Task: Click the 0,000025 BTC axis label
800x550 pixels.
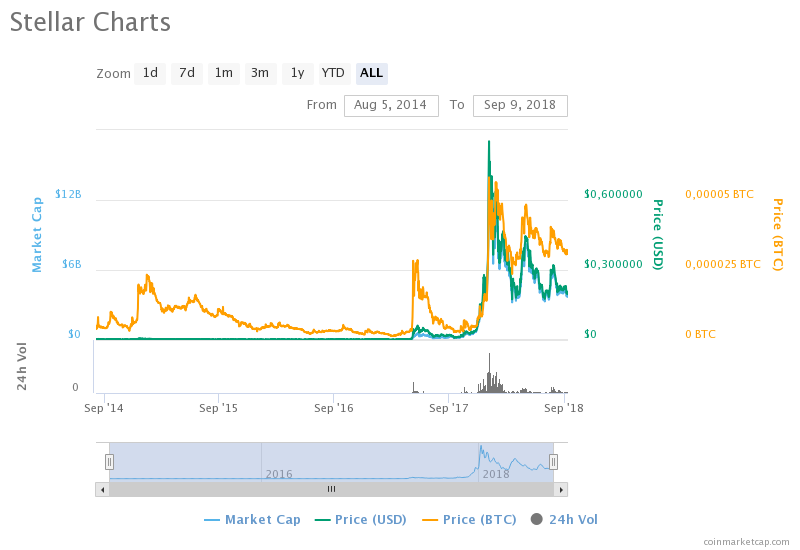Action: click(723, 264)
